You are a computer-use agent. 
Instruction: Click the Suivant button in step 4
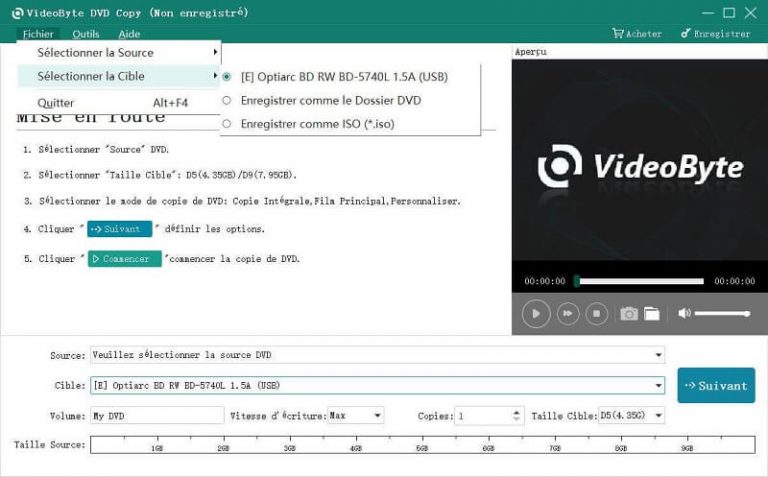120,229
